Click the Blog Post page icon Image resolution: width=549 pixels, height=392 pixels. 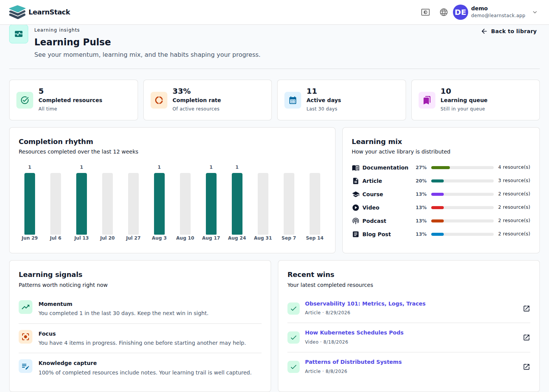(x=356, y=234)
